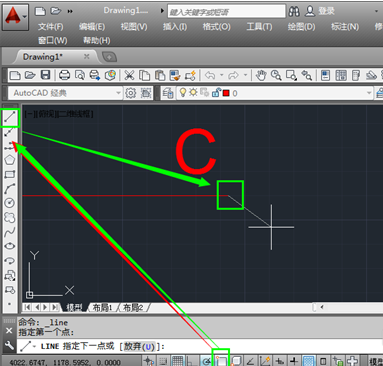This screenshot has height=366, width=383.
Task: Click the Plot Preview icon
Action: [80, 75]
